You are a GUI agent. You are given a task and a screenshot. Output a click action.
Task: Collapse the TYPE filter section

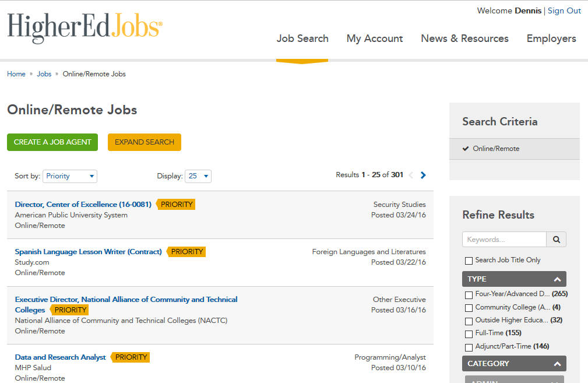(557, 279)
